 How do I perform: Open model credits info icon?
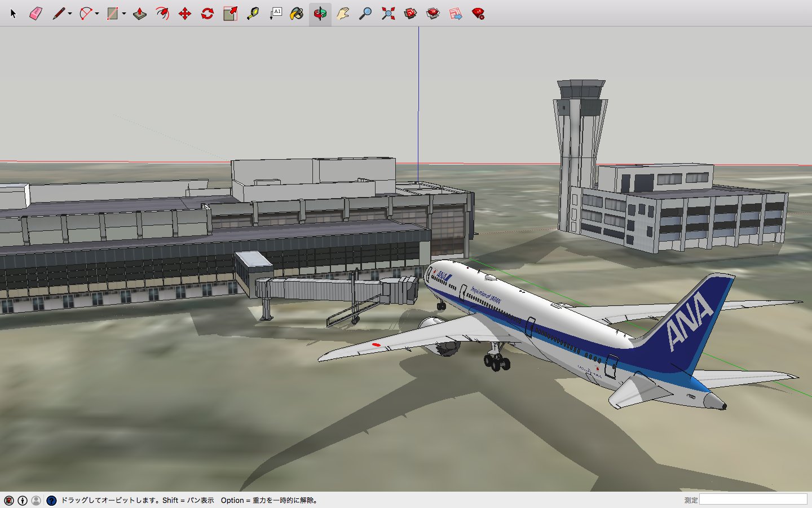(x=23, y=500)
